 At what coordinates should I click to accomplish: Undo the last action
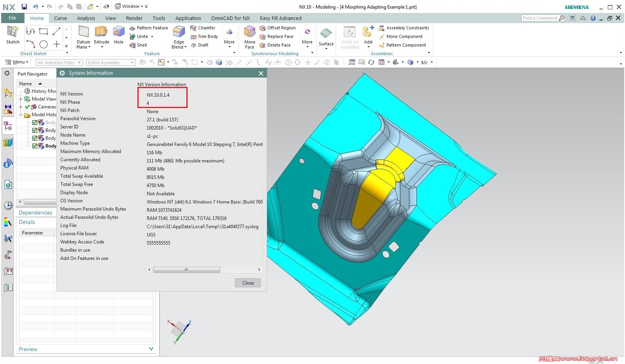point(36,7)
